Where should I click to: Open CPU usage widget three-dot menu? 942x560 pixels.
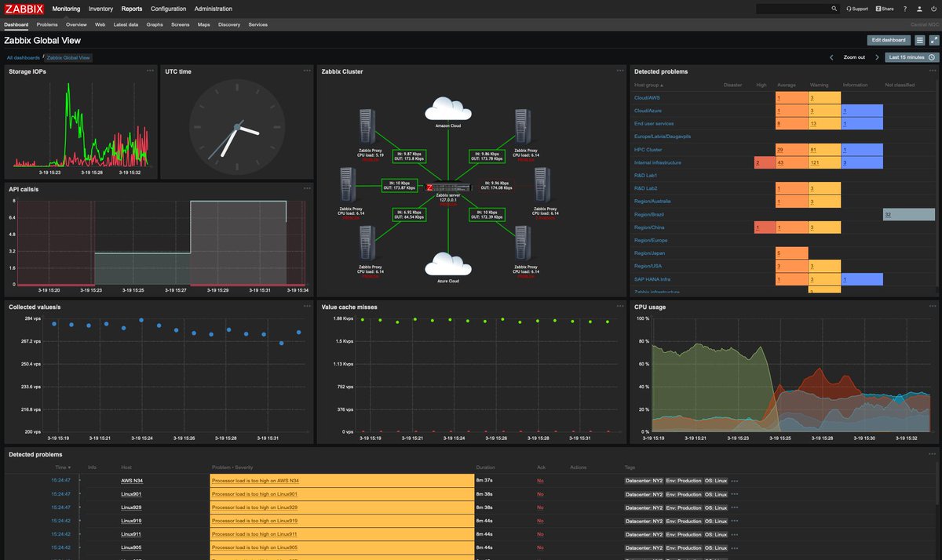click(933, 306)
